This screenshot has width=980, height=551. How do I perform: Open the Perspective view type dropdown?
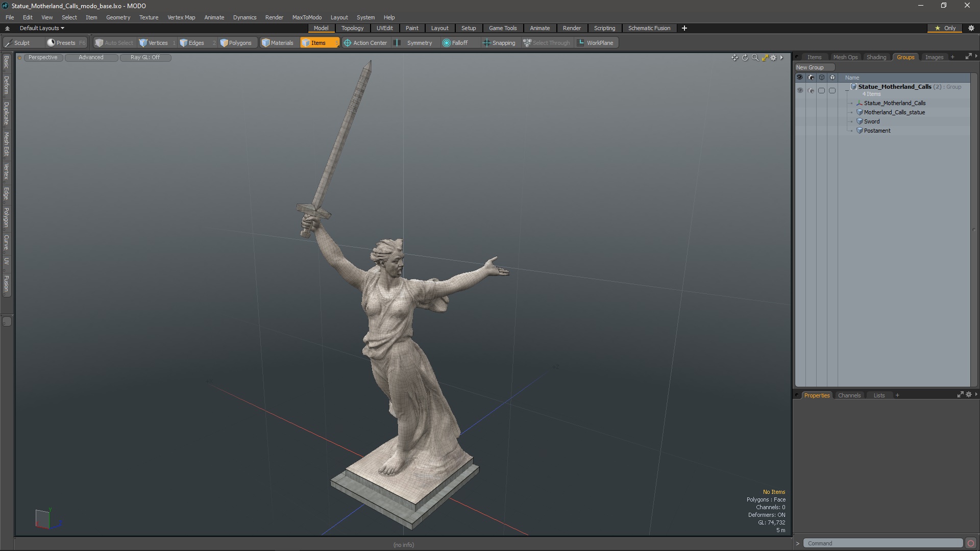tap(43, 58)
